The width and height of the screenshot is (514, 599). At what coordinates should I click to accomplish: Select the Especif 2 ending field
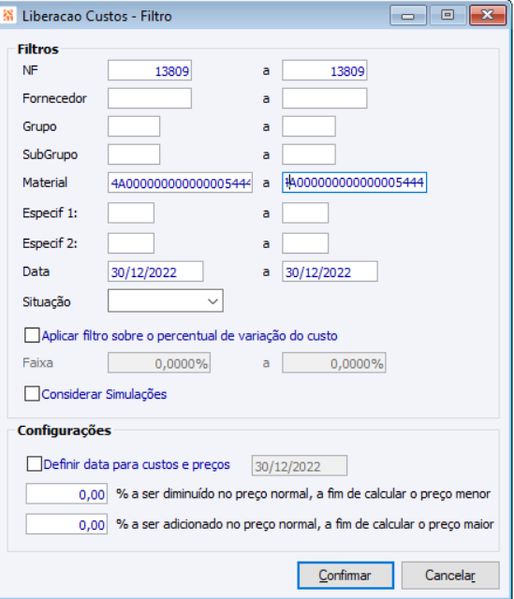point(305,243)
